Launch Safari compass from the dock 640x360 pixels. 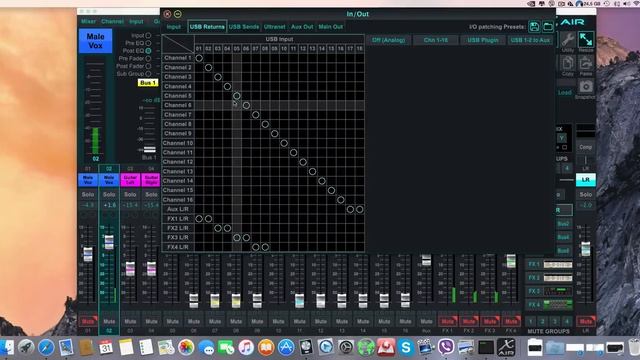click(x=46, y=347)
